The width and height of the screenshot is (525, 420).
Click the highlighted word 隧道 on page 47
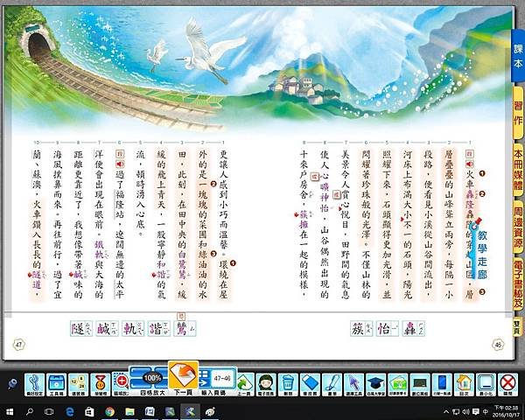(37, 280)
